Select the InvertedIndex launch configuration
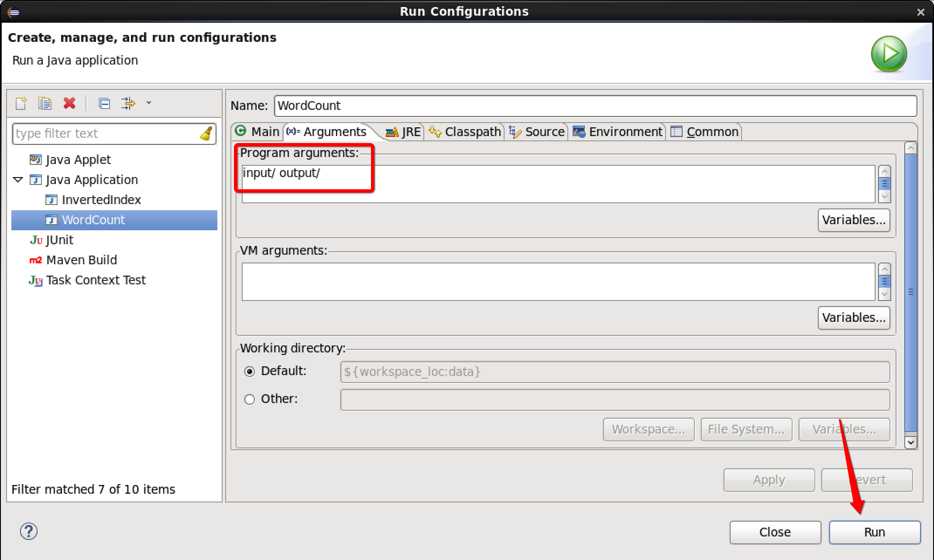934x560 pixels. pyautogui.click(x=101, y=200)
